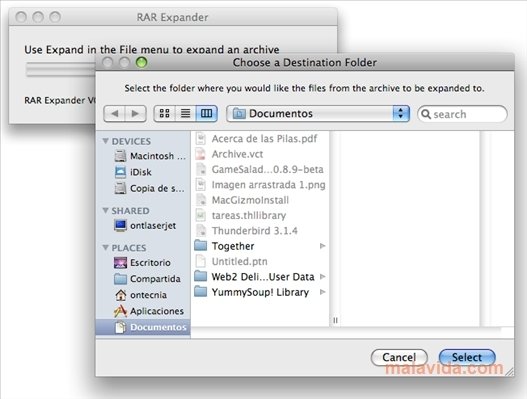
Task: Click folder name YummySoup! Library
Action: point(260,292)
